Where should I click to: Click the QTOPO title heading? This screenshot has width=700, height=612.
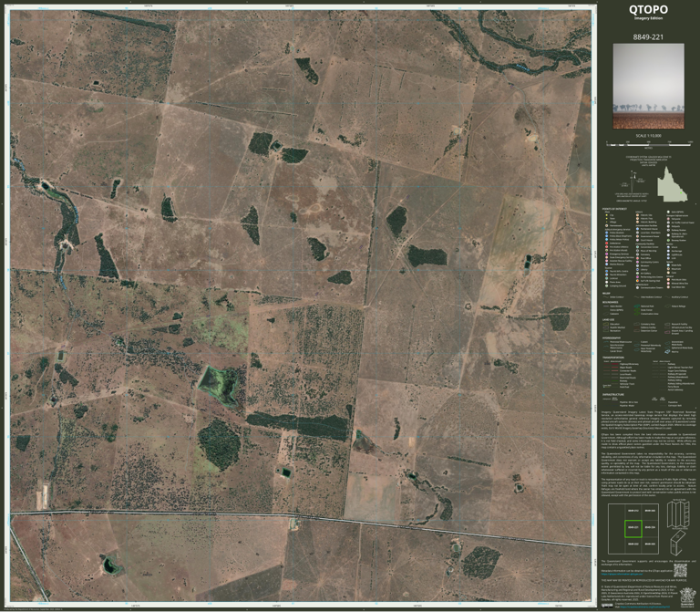(648, 9)
